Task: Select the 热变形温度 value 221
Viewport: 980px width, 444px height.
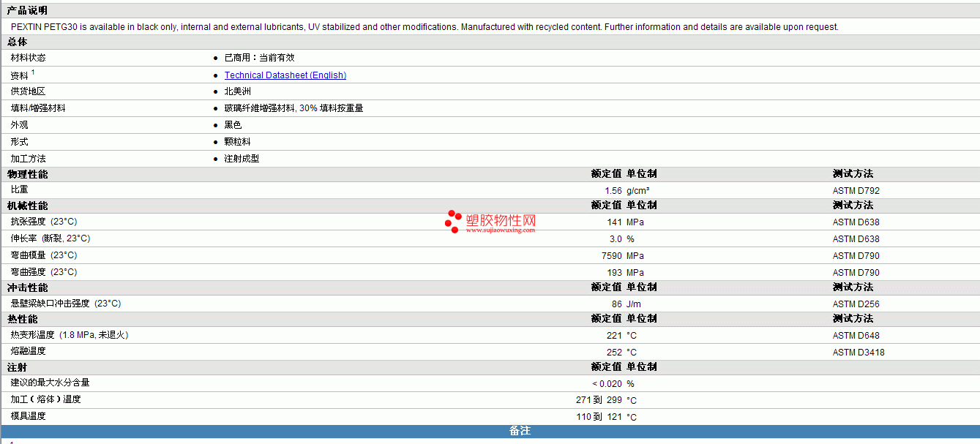Action: coord(615,336)
